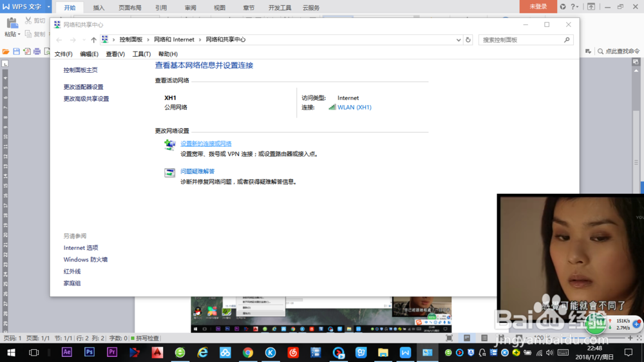Go up one level in Control Panel
Image resolution: width=644 pixels, height=362 pixels.
pyautogui.click(x=93, y=40)
